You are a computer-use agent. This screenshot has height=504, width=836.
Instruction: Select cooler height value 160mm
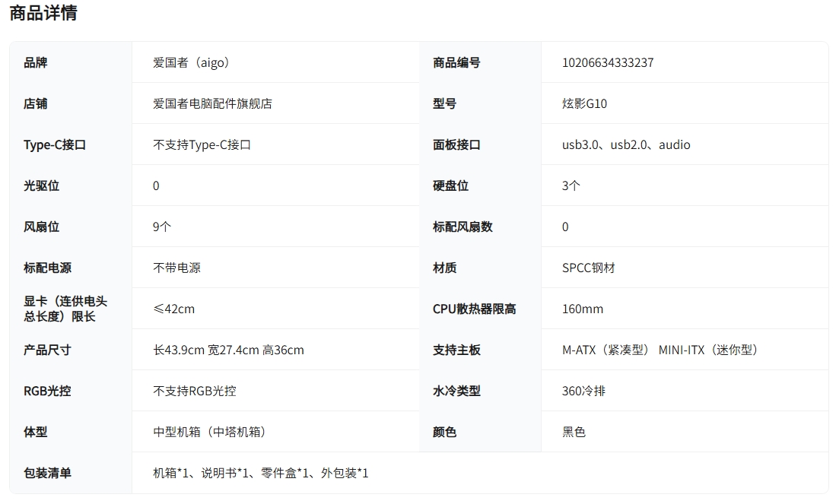click(x=583, y=309)
